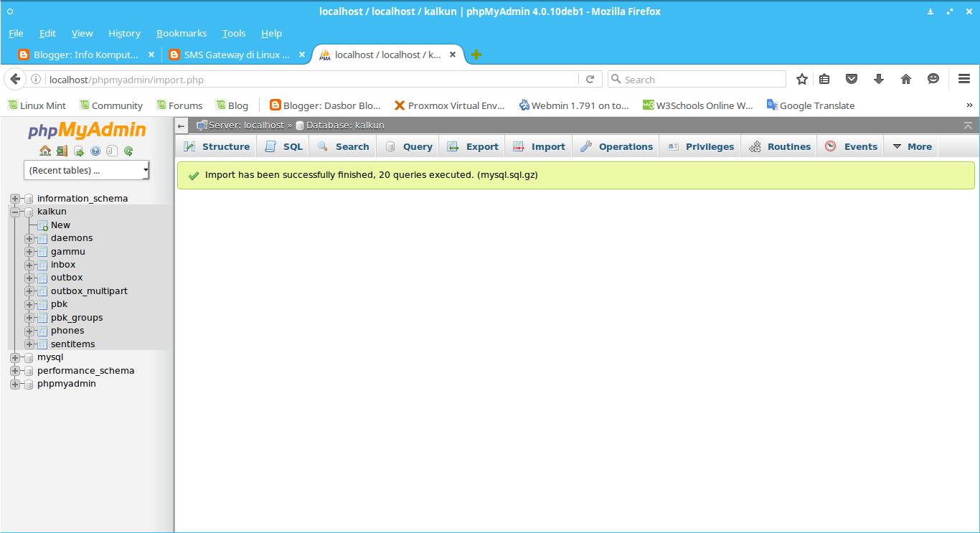Expand the phones table node
The height and width of the screenshot is (533, 980).
(29, 331)
